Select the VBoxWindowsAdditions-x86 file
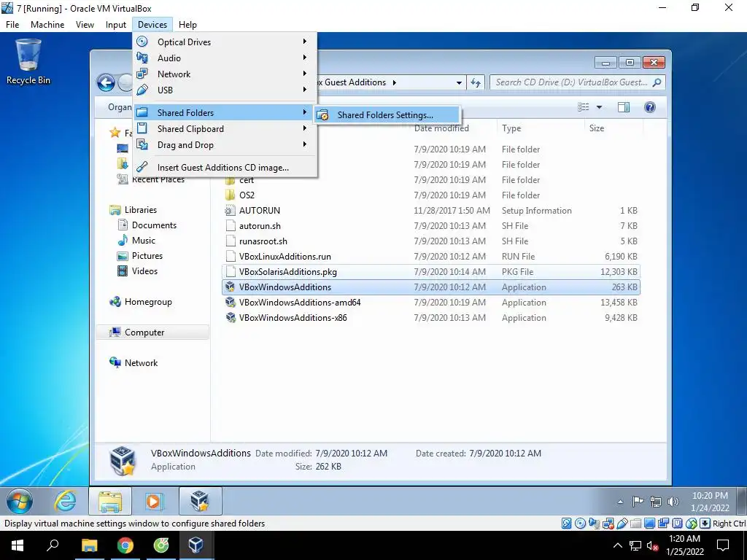Image resolution: width=747 pixels, height=560 pixels. click(x=431, y=318)
